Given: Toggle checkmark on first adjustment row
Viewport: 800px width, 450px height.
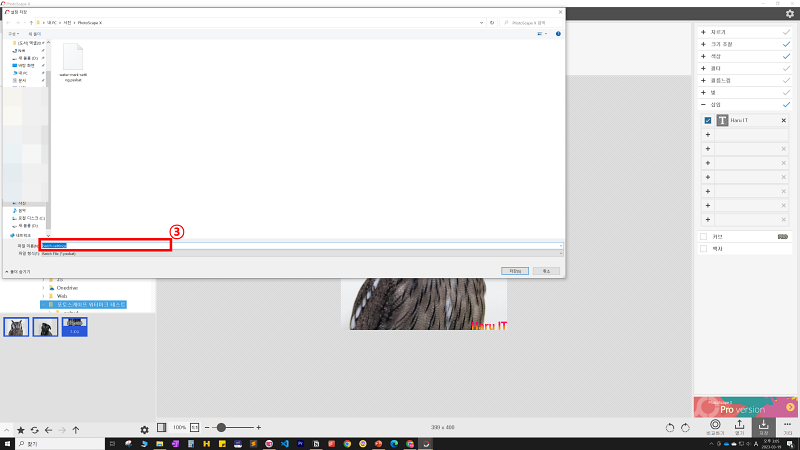Looking at the screenshot, I should [786, 32].
